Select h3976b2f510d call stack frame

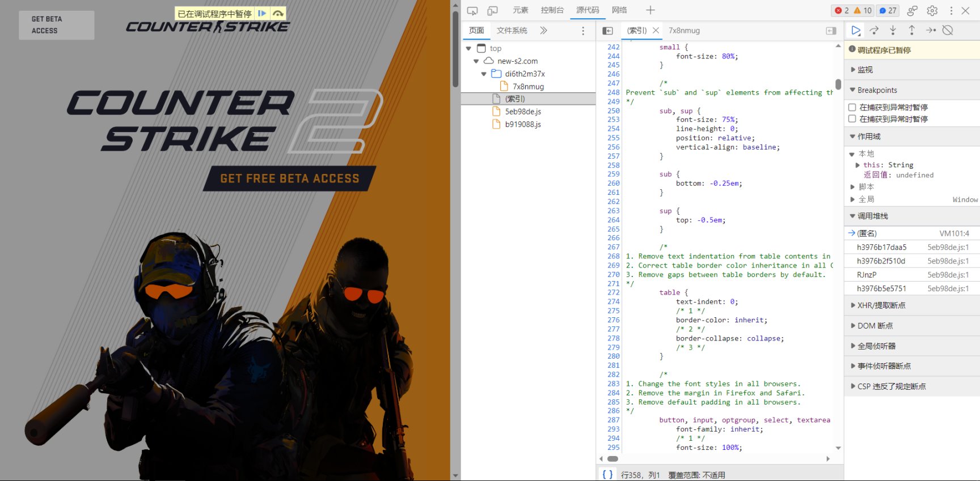click(912, 261)
